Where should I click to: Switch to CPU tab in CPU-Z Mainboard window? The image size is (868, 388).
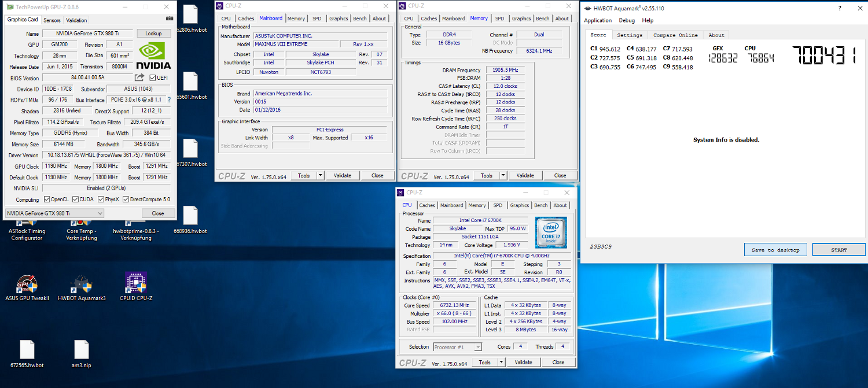tap(226, 19)
